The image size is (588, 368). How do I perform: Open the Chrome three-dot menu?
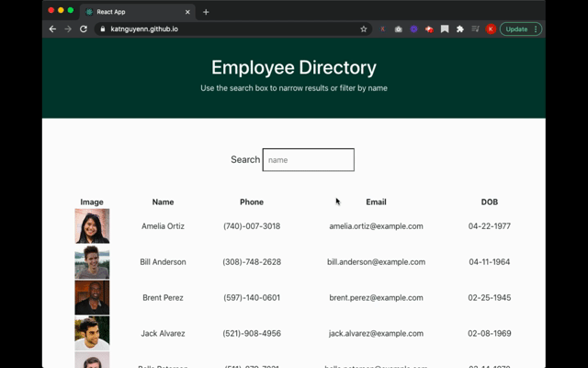point(536,29)
